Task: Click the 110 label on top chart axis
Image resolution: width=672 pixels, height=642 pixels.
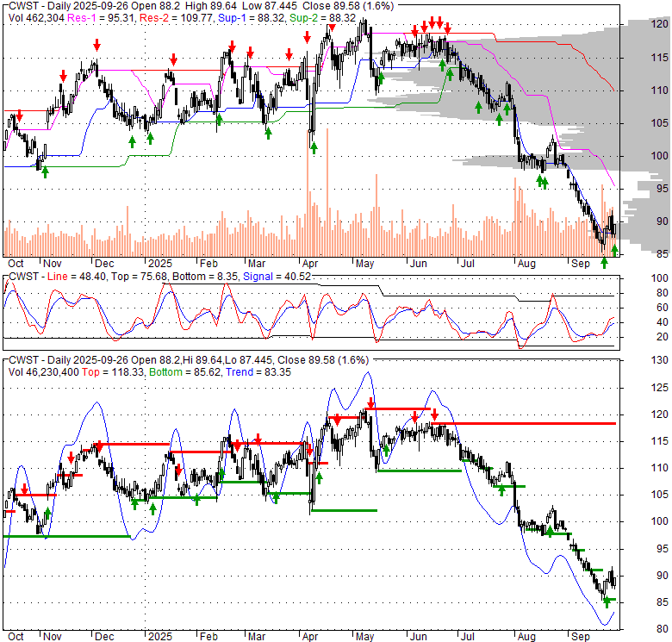Action: coord(659,90)
